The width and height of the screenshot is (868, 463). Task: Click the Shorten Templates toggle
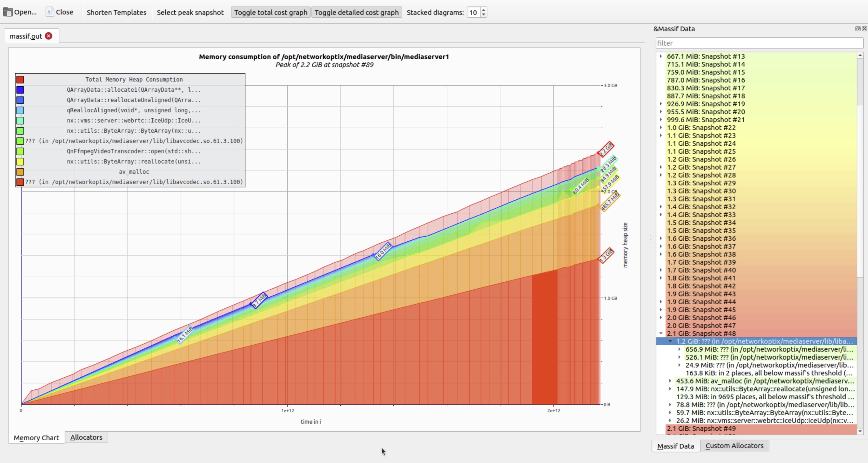tap(116, 12)
